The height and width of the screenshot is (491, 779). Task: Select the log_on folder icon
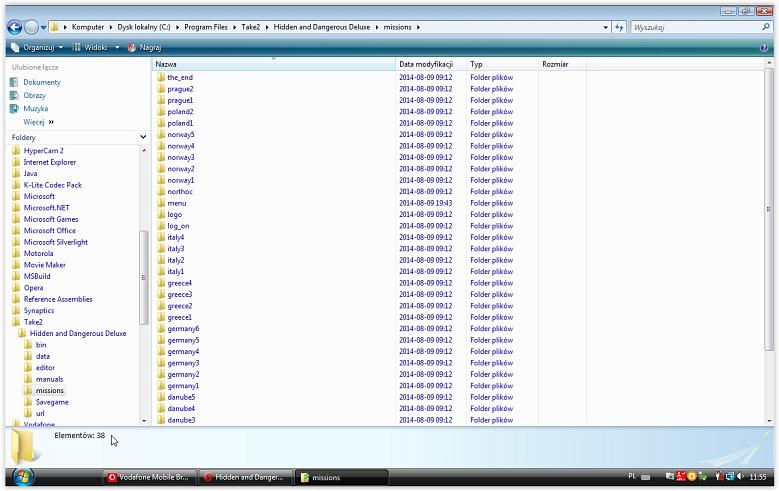coord(161,226)
